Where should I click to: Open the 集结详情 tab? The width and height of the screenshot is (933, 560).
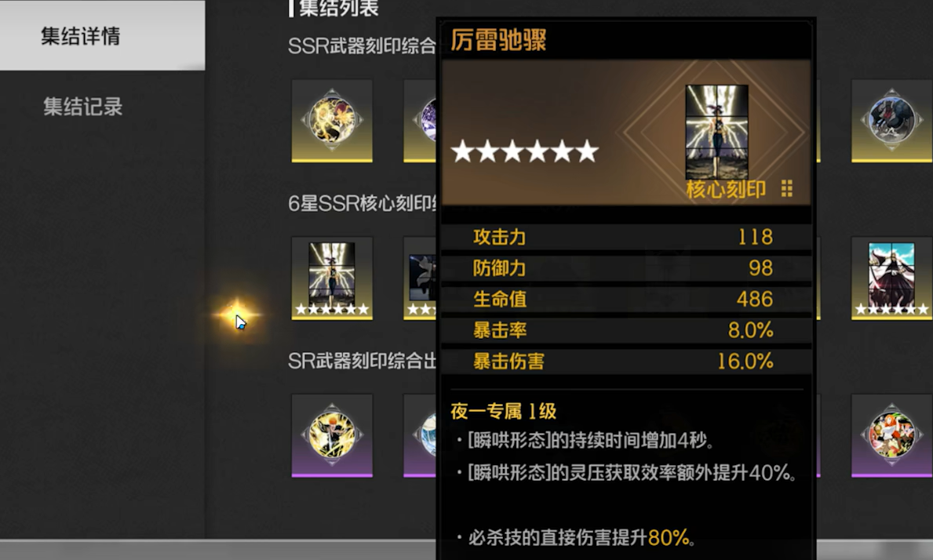[x=102, y=35]
